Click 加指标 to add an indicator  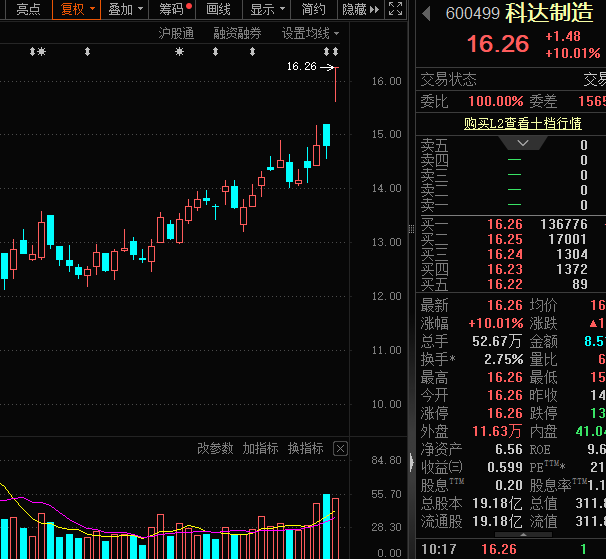pos(260,448)
